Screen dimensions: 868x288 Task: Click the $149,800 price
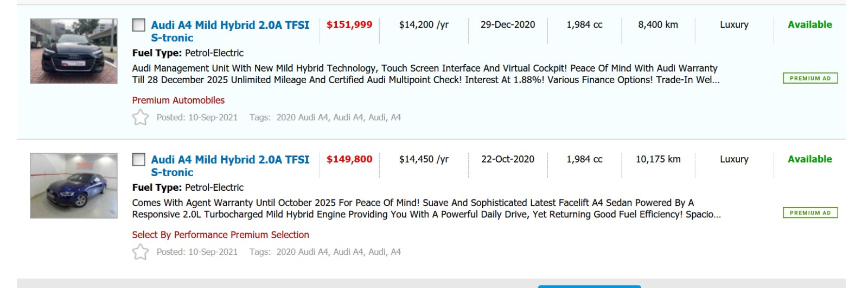pos(349,159)
